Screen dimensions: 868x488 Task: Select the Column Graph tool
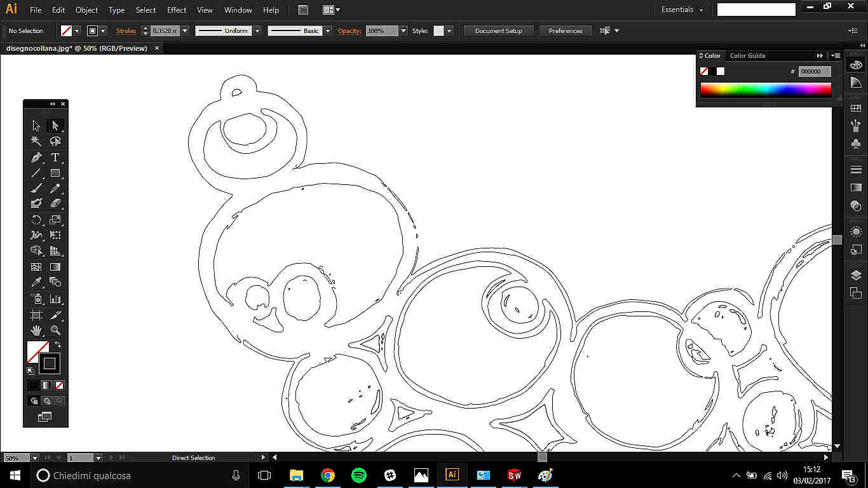click(55, 299)
